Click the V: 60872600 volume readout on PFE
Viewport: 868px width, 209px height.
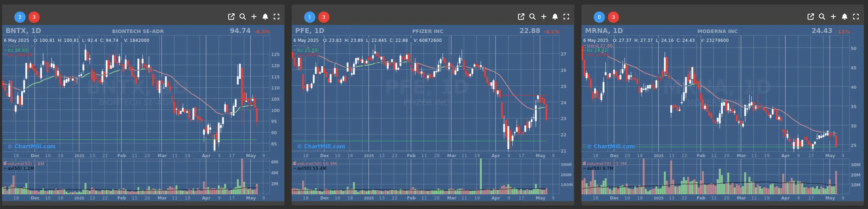428,40
